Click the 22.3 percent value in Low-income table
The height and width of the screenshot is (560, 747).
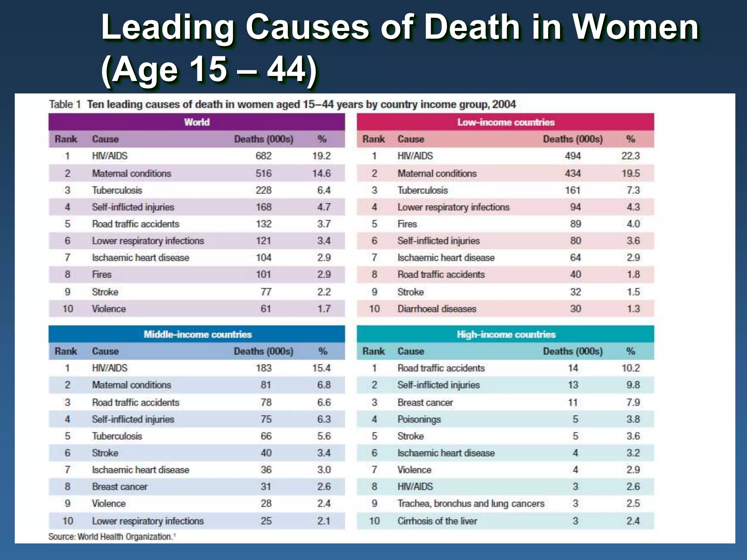point(630,156)
